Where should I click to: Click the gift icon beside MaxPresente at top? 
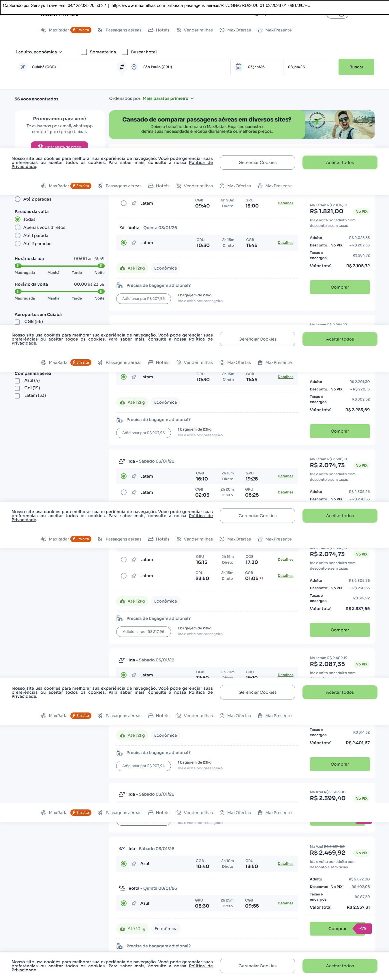pyautogui.click(x=260, y=30)
